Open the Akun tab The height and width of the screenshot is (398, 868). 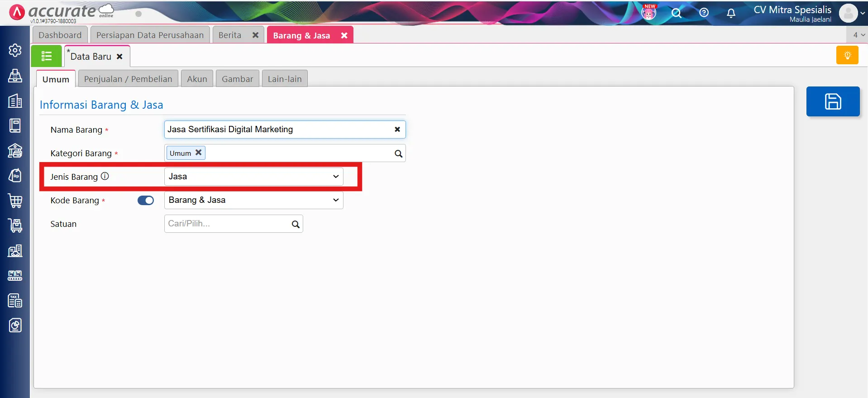pyautogui.click(x=197, y=79)
